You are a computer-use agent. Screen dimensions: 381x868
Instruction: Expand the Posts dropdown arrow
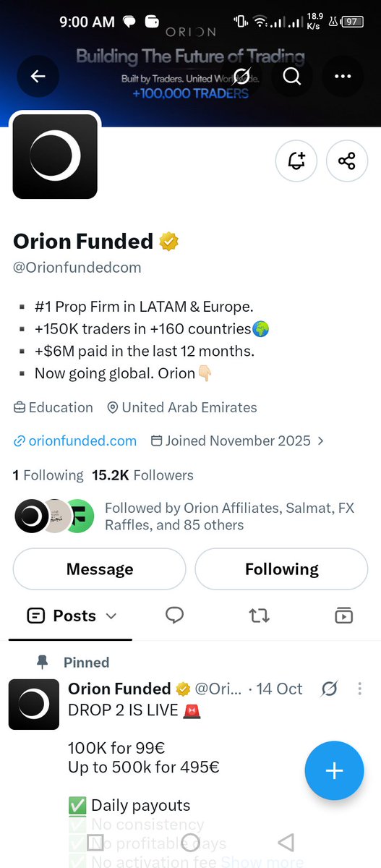point(111,616)
